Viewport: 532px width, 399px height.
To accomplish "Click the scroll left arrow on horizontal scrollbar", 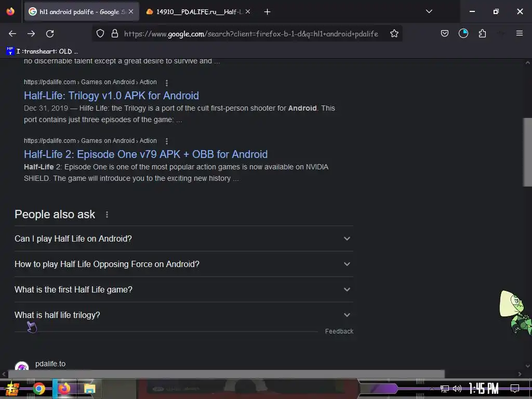I will tap(4, 374).
